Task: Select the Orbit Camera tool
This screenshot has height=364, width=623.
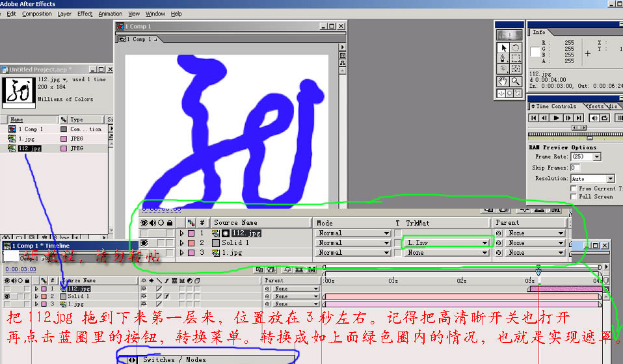Action: (503, 69)
